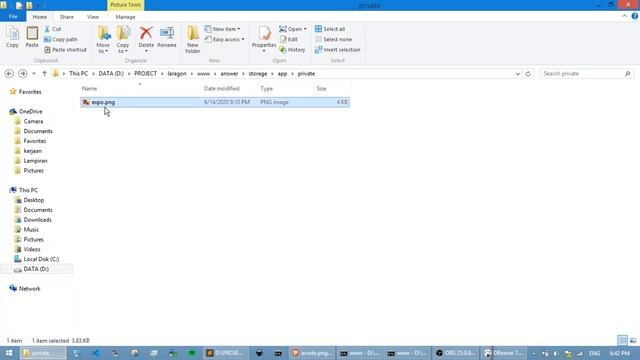Switch to the View tab
640x360 pixels.
pyautogui.click(x=93, y=17)
